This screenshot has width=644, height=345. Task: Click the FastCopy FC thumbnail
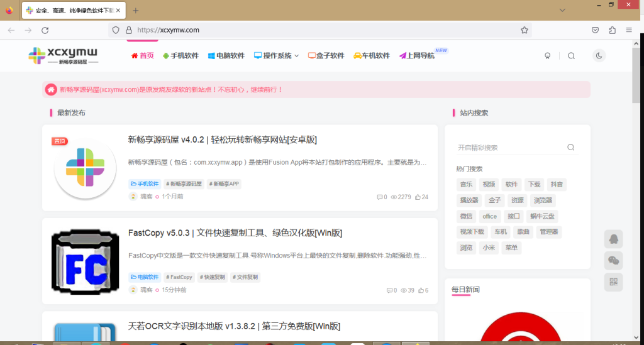tap(85, 261)
